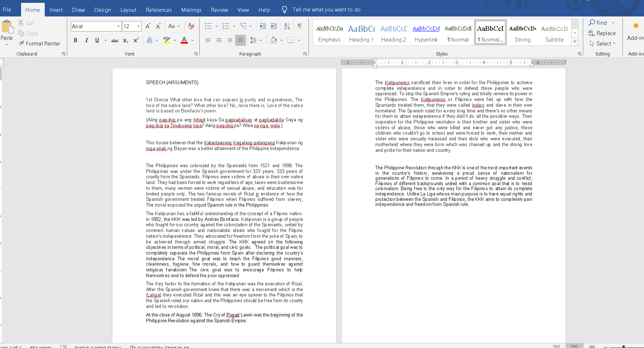
Task: Apply the Hyperlink style
Action: point(426,33)
